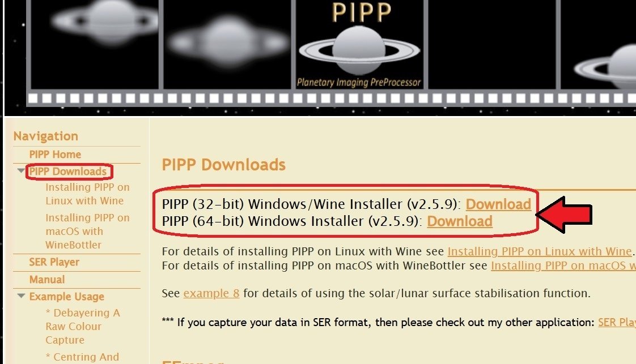
Task: Click the PIPP Saturn logo in banner
Action: [359, 44]
